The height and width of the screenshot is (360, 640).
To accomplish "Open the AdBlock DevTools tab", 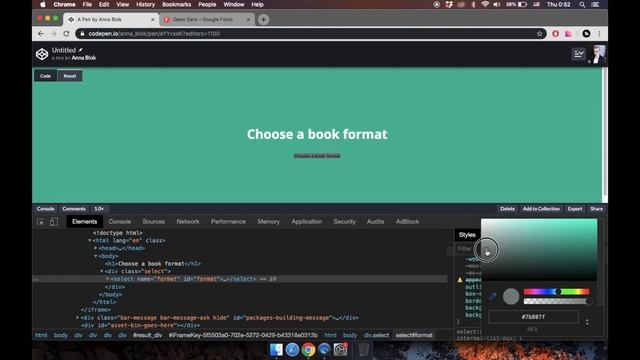I will click(x=407, y=222).
